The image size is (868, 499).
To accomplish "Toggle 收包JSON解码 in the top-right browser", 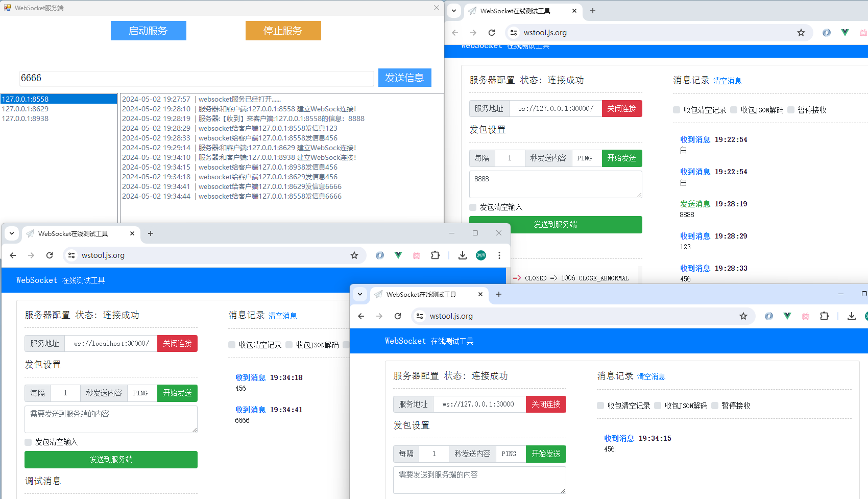I will pyautogui.click(x=734, y=110).
